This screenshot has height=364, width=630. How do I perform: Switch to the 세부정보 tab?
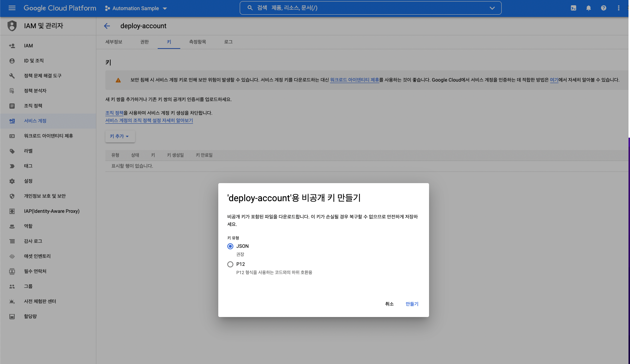pyautogui.click(x=114, y=42)
